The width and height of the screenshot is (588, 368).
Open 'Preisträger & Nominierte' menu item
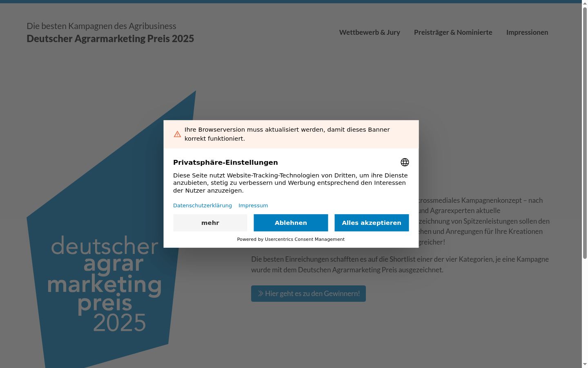click(453, 32)
